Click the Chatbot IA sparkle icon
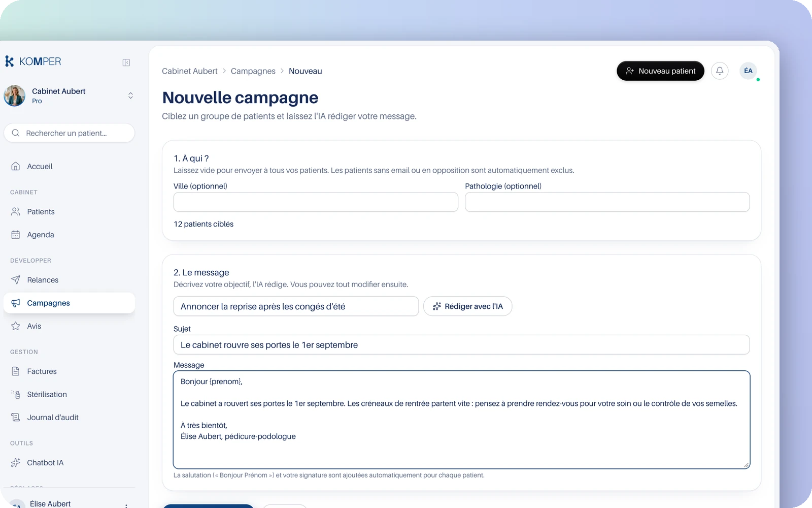The image size is (812, 508). [16, 463]
